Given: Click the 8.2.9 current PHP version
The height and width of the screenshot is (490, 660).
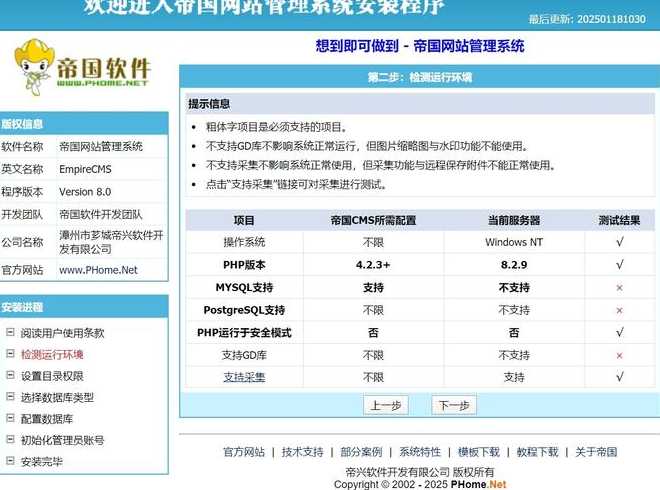Looking at the screenshot, I should click(x=514, y=265).
